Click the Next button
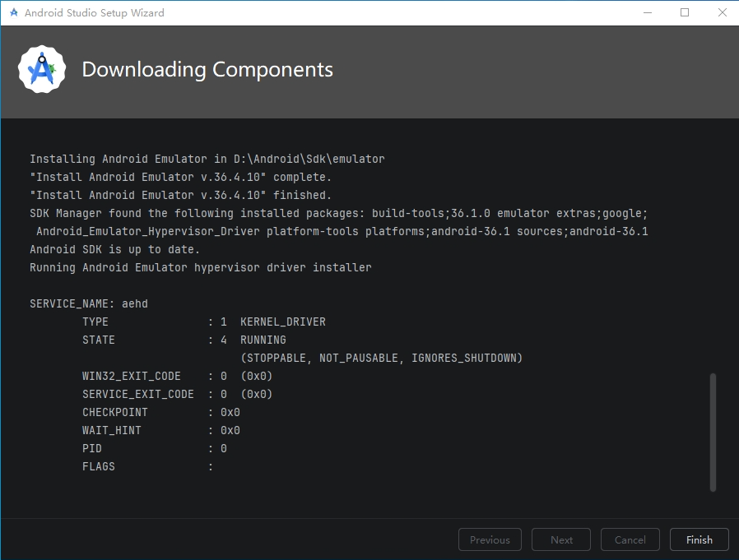Screen dimensions: 739x560 pyautogui.click(x=561, y=539)
